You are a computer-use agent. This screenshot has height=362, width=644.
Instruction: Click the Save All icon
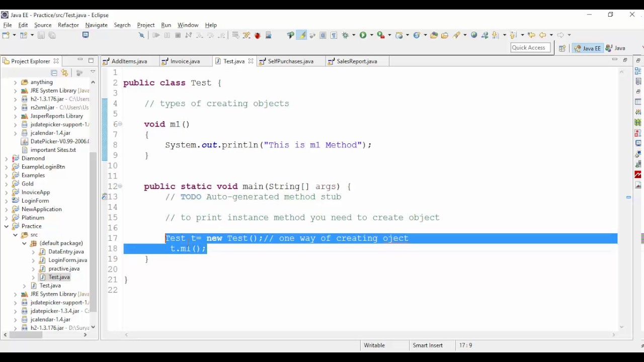(52, 35)
